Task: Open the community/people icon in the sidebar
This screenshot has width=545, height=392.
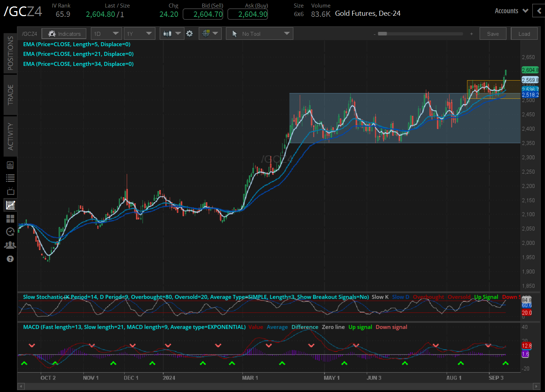Action: coord(10,245)
